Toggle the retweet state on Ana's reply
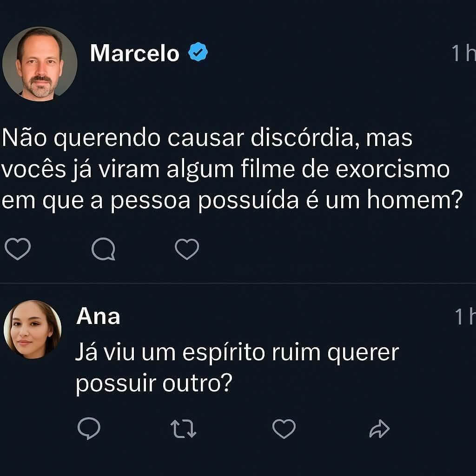Screen dimensions: 476x476 [183, 428]
